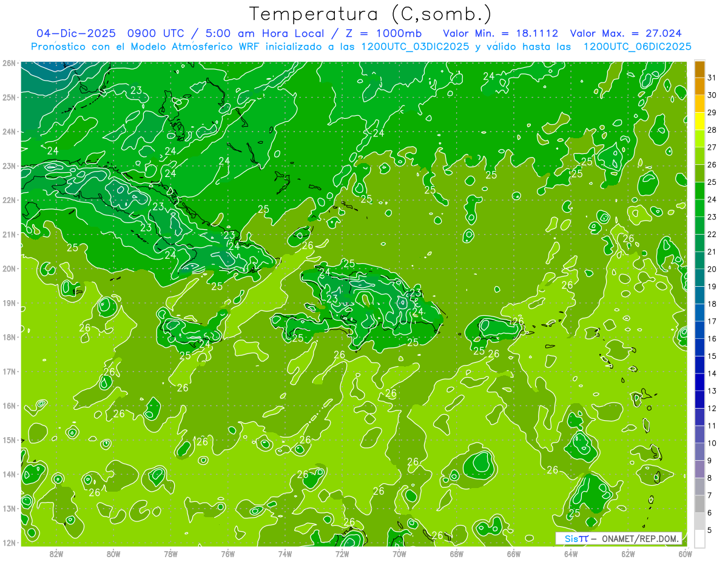
Task: Click the colorbar tick label "20"
Action: point(712,269)
